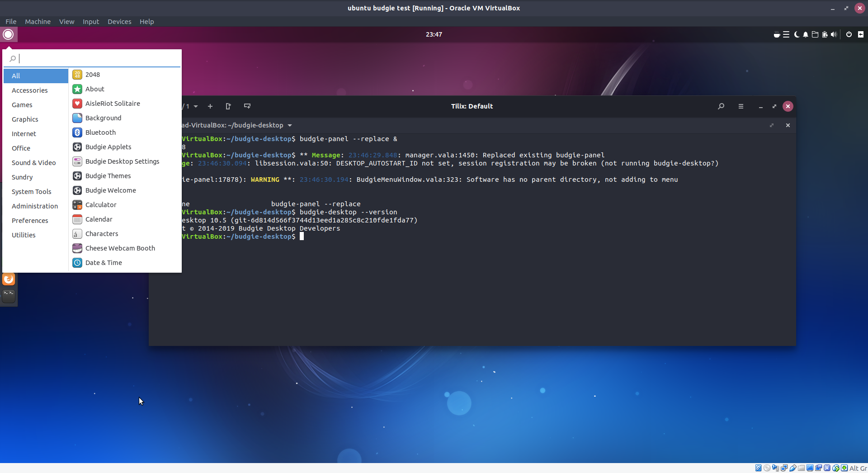Launch Budgie Desktop Settings
868x473 pixels.
[x=123, y=161]
